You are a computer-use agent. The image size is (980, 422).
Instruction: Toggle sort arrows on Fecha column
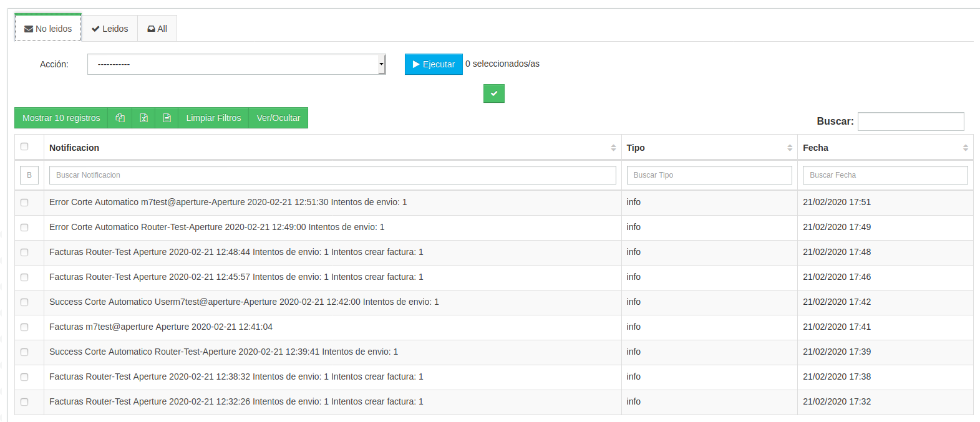[965, 148]
